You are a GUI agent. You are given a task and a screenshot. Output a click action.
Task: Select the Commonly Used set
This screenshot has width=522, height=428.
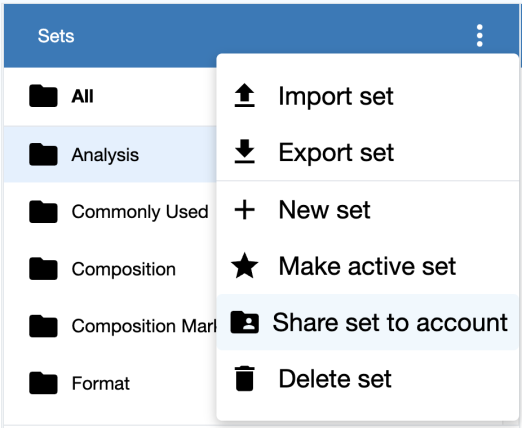tap(110, 212)
